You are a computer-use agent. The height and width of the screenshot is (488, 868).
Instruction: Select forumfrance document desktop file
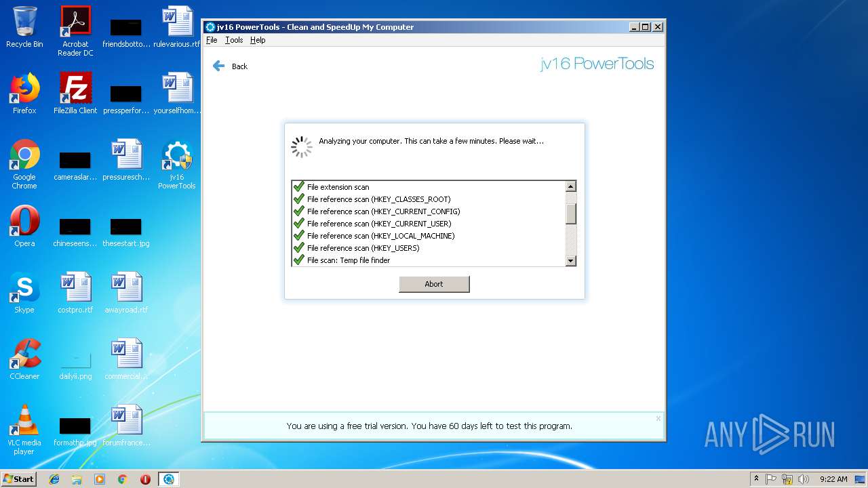coord(126,426)
